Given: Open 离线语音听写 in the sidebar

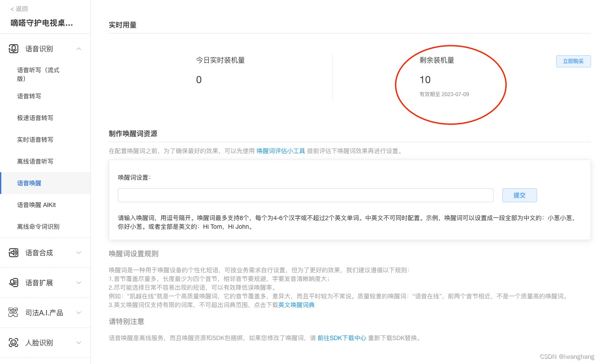Looking at the screenshot, I should (35, 161).
